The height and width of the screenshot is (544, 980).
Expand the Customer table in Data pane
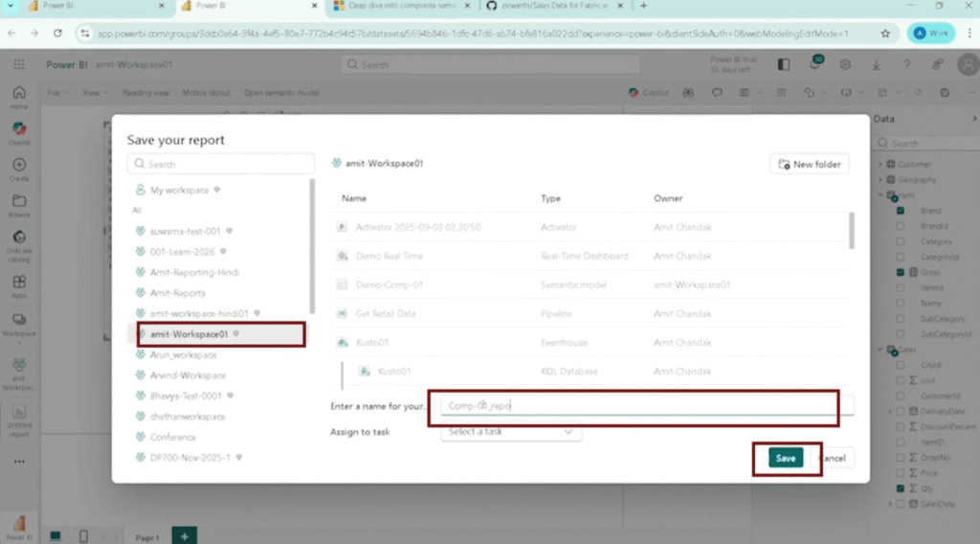pyautogui.click(x=881, y=165)
